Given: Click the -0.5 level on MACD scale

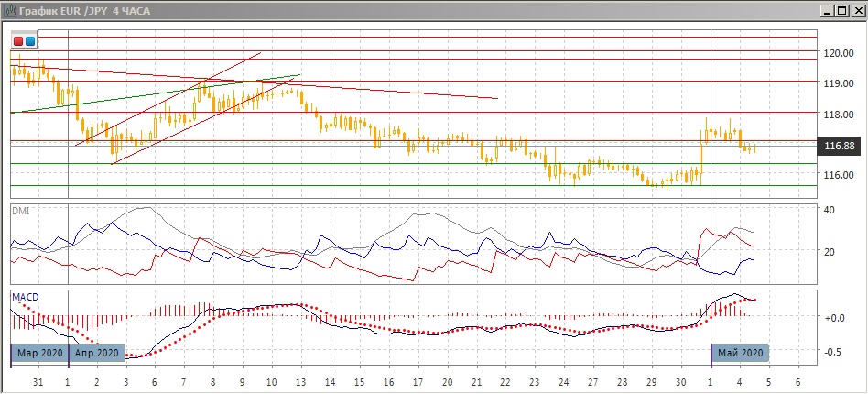Looking at the screenshot, I should 833,351.
